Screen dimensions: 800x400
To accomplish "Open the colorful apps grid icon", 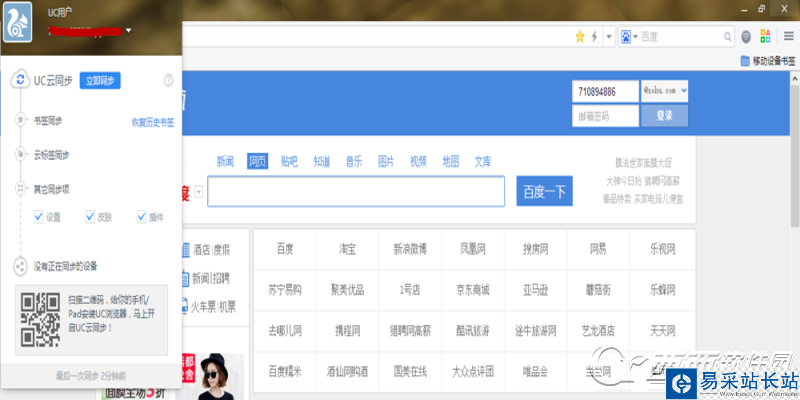I will point(765,36).
